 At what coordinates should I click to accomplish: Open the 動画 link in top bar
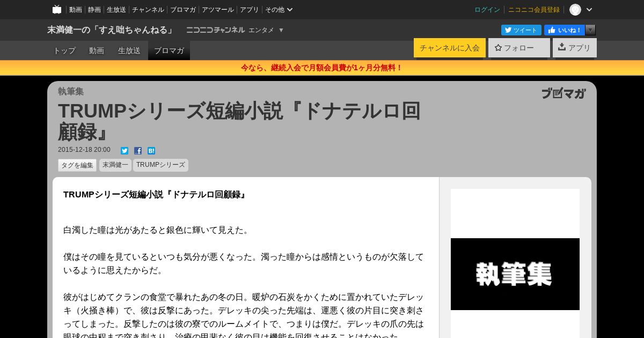[76, 10]
